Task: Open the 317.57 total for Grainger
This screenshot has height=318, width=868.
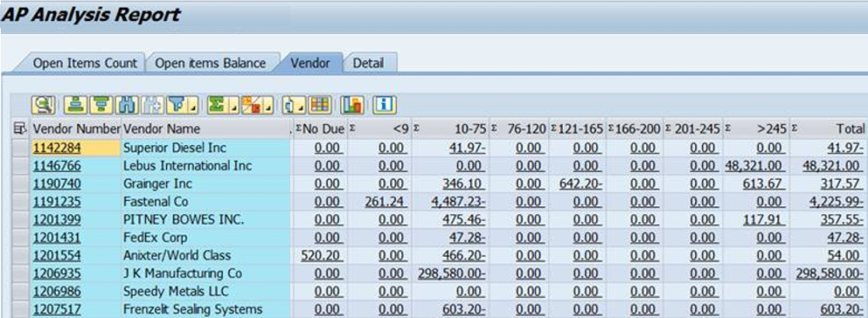Action: pyautogui.click(x=840, y=184)
